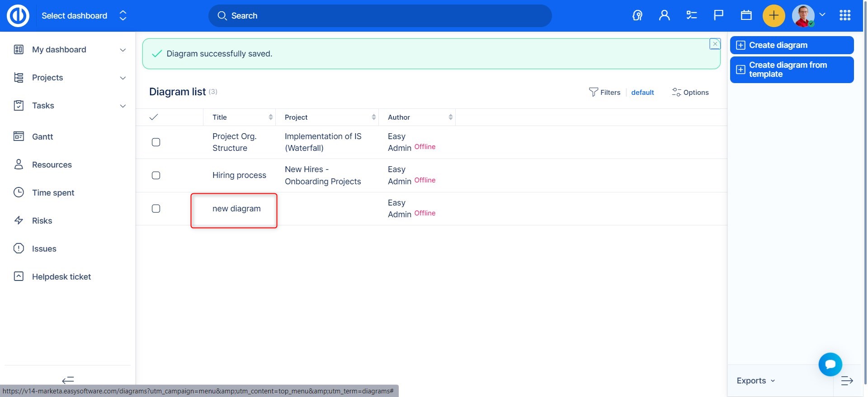868x397 pixels.
Task: Open the user profile icon in header
Action: click(x=664, y=16)
